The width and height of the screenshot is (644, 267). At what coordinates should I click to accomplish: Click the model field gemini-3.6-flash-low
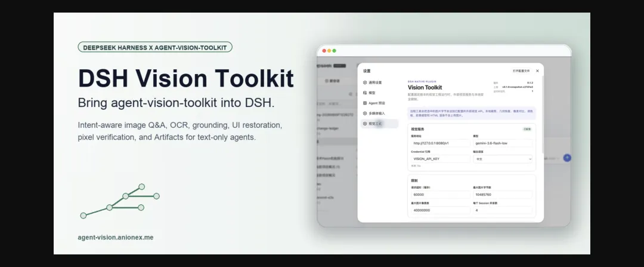point(503,143)
